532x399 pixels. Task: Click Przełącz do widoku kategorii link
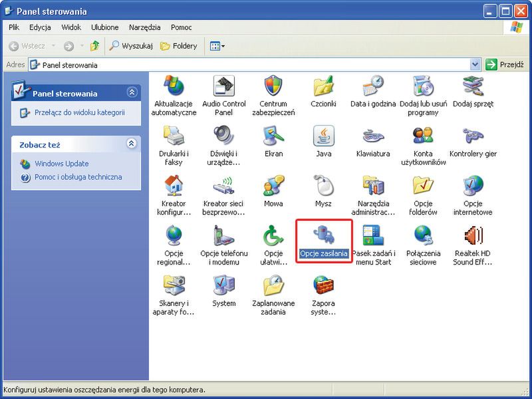(79, 112)
